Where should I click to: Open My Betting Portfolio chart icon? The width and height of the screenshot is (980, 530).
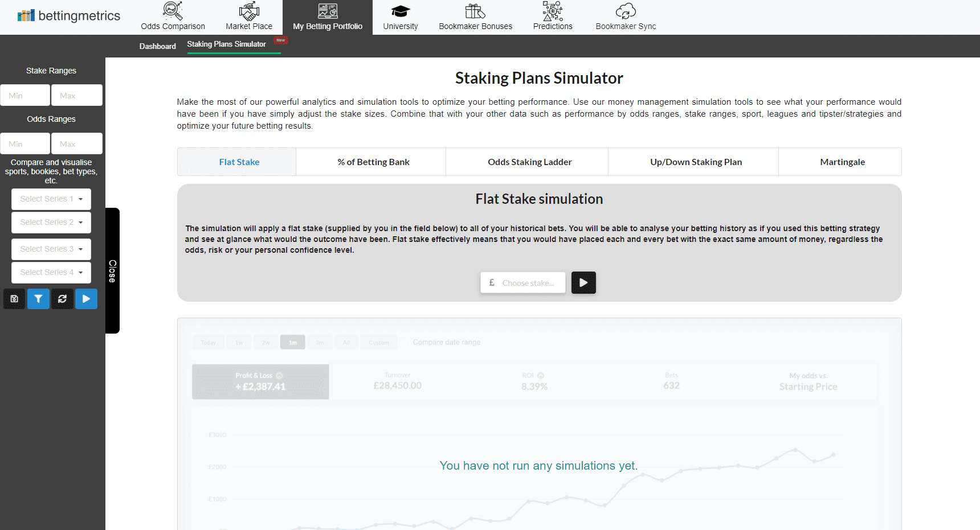pos(328,11)
